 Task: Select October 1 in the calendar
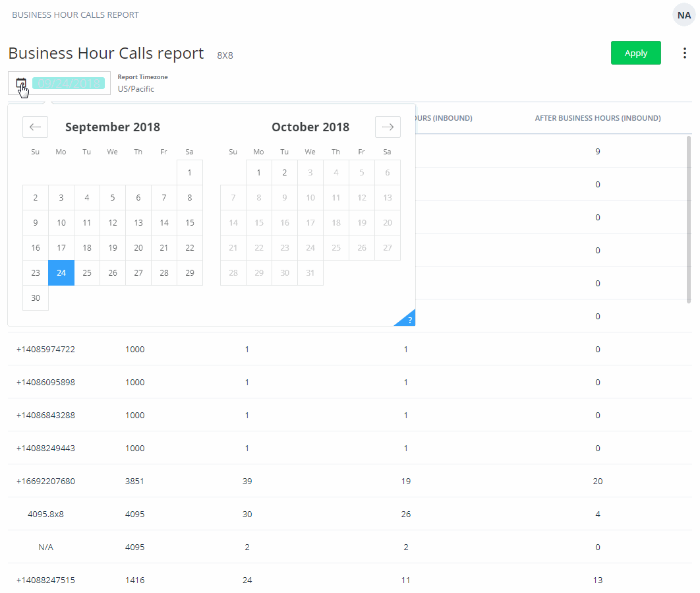[258, 172]
